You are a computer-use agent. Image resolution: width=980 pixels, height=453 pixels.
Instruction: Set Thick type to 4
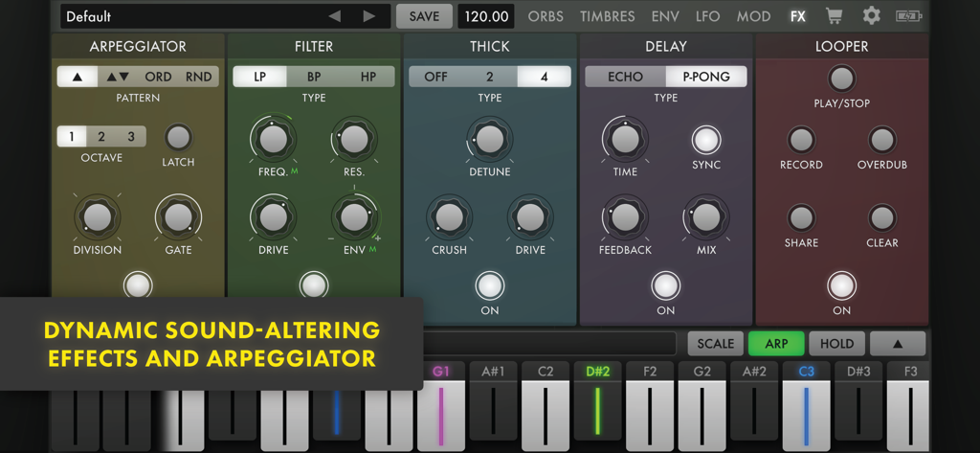point(544,77)
